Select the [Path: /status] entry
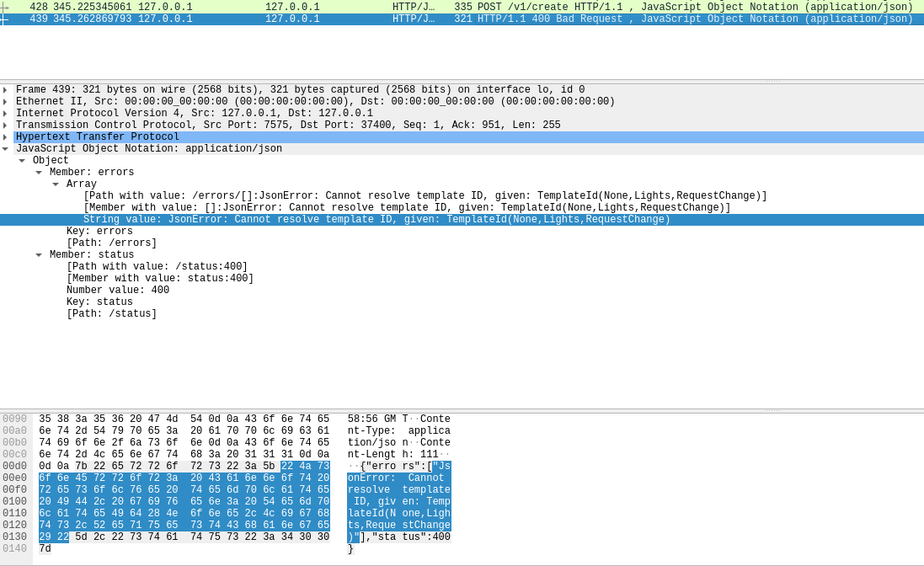The image size is (924, 566). 111,314
